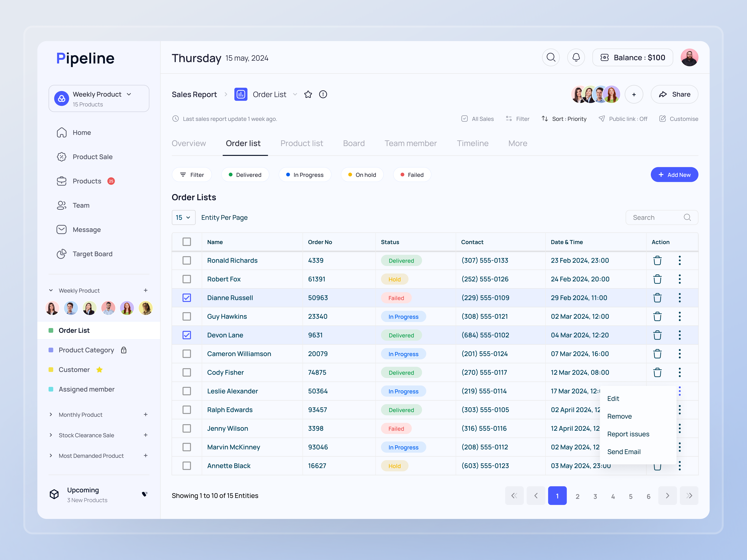
Task: Uncheck the Devon Lane row checkbox
Action: 187,335
